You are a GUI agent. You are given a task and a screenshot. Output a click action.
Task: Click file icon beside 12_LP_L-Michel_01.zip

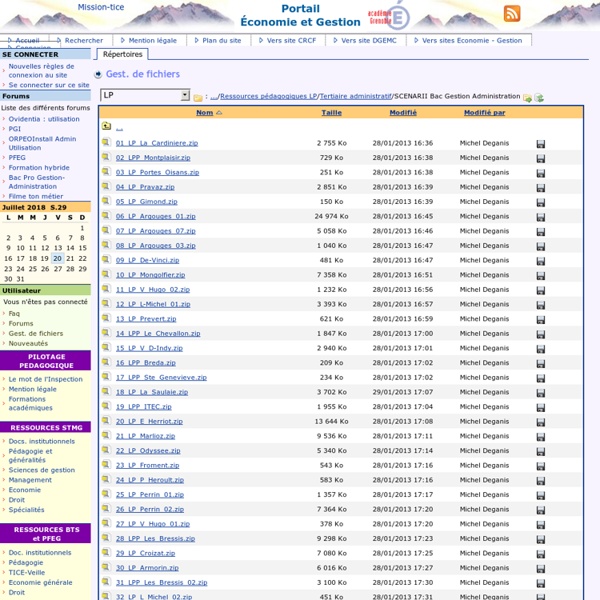point(106,303)
